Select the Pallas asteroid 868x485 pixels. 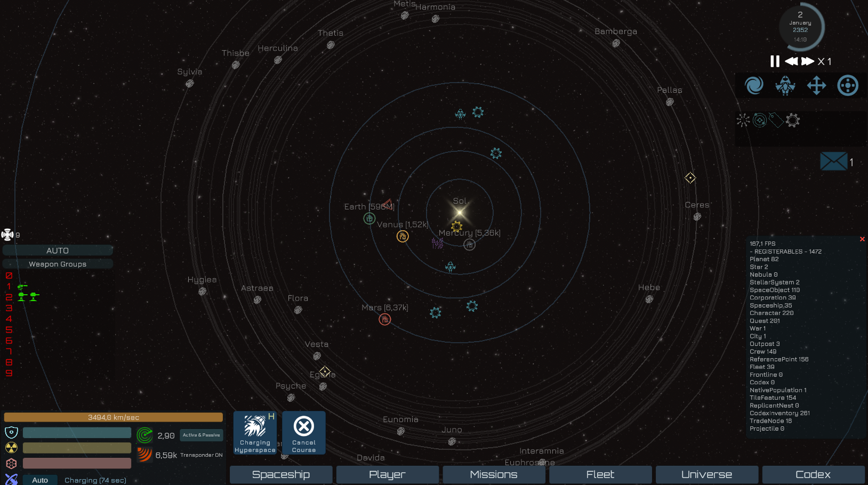coord(670,102)
